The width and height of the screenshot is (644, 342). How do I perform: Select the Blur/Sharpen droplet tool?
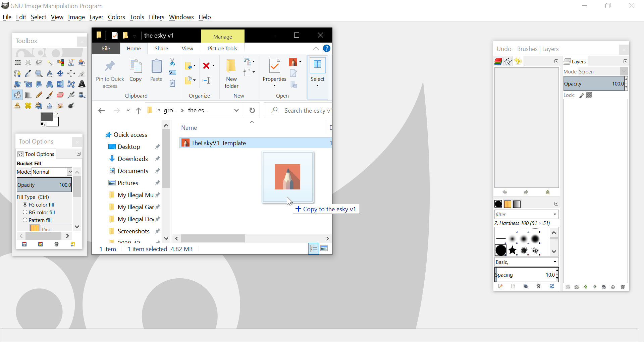click(50, 106)
